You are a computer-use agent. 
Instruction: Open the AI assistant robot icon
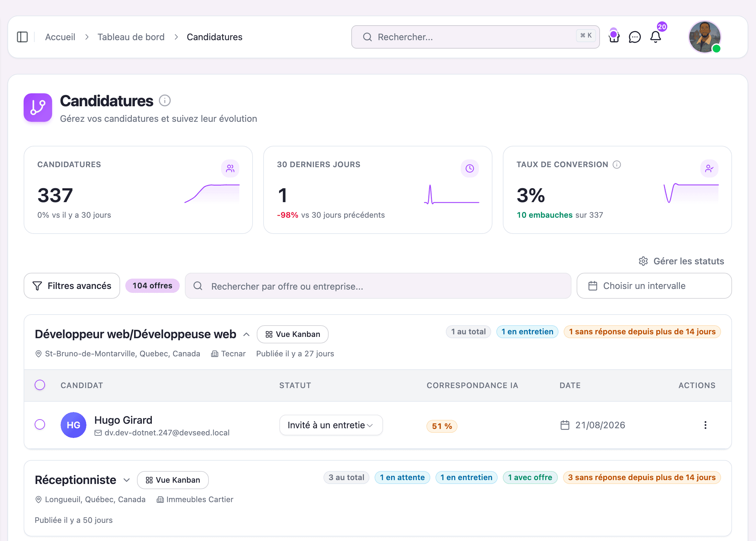point(614,36)
